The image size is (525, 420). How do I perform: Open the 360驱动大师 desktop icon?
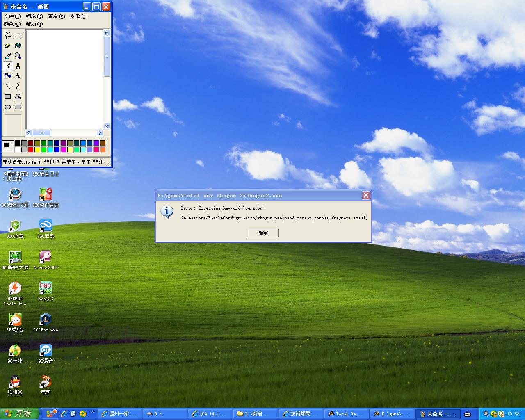[15, 198]
